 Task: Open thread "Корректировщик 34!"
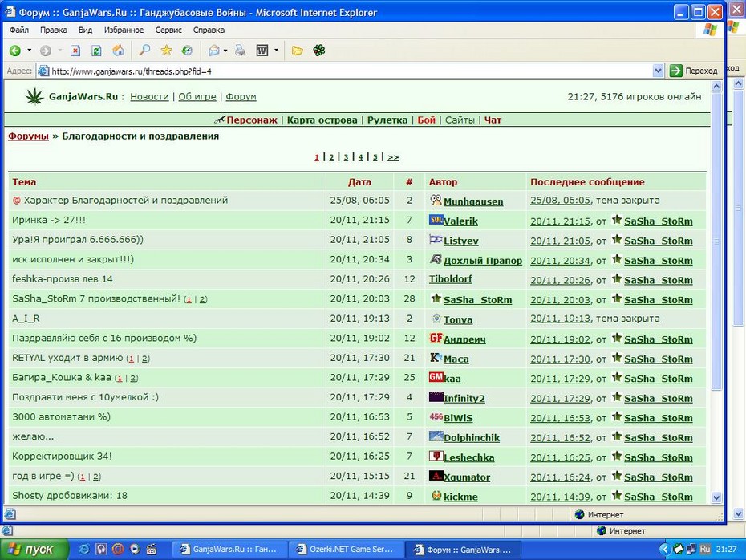[x=62, y=457]
